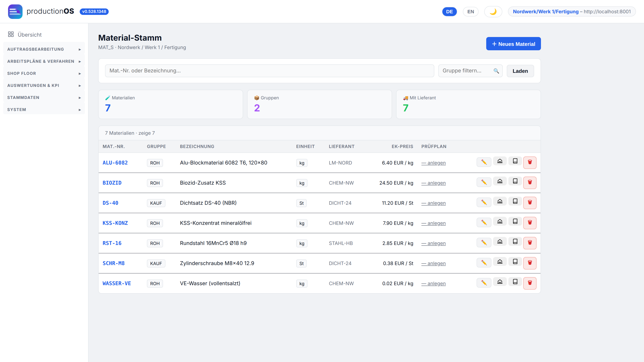Expand Shop Floor sidebar section
The image size is (644, 362).
[44, 73]
